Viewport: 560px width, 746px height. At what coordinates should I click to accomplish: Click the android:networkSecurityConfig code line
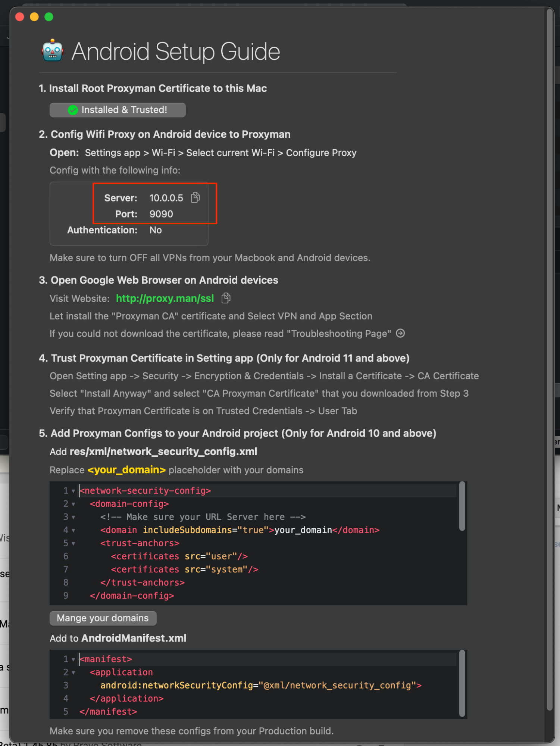[261, 685]
